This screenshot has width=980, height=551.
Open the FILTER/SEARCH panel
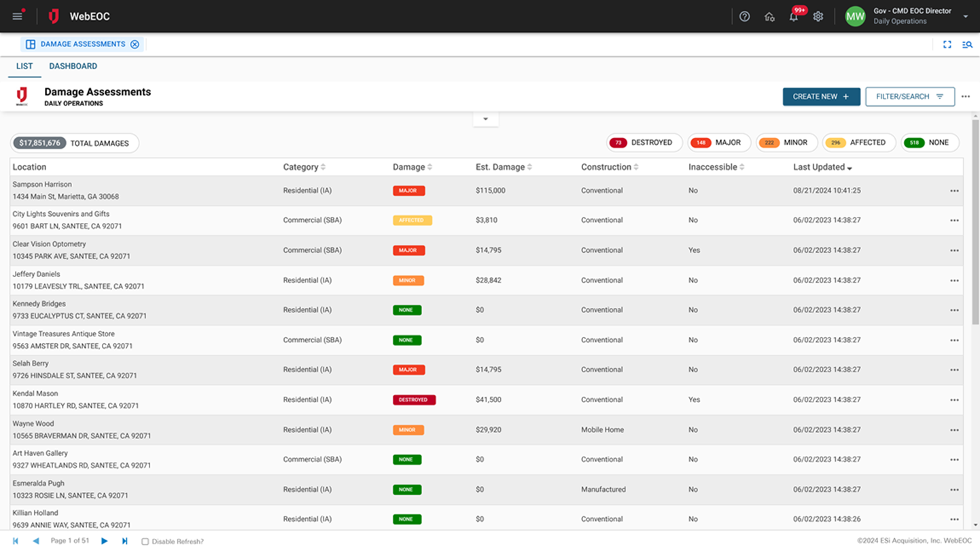pos(909,96)
